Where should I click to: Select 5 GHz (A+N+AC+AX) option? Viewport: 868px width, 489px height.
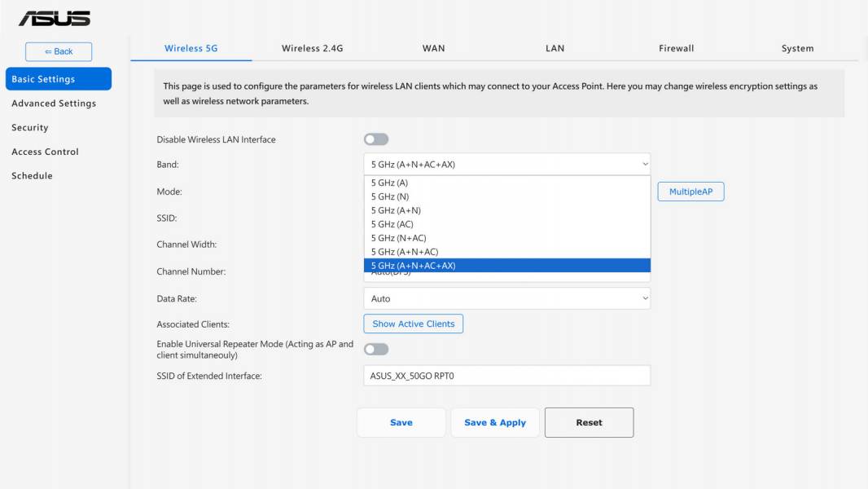[x=507, y=265]
